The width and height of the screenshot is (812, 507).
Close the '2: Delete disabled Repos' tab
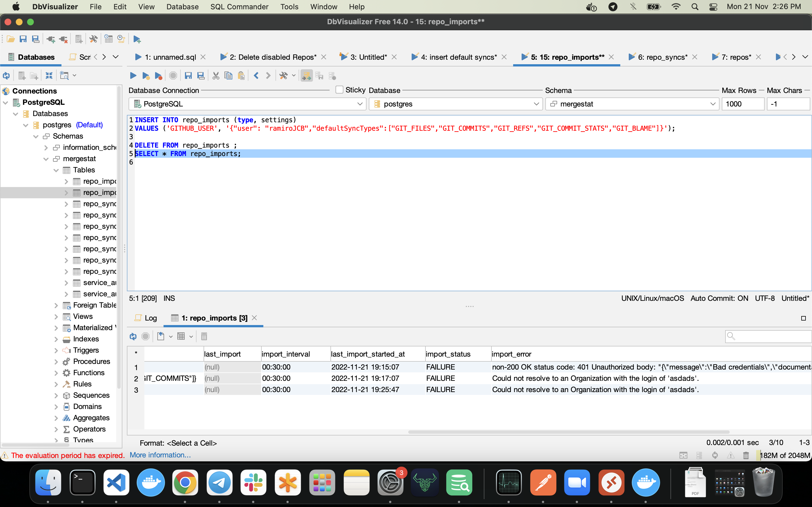(323, 57)
